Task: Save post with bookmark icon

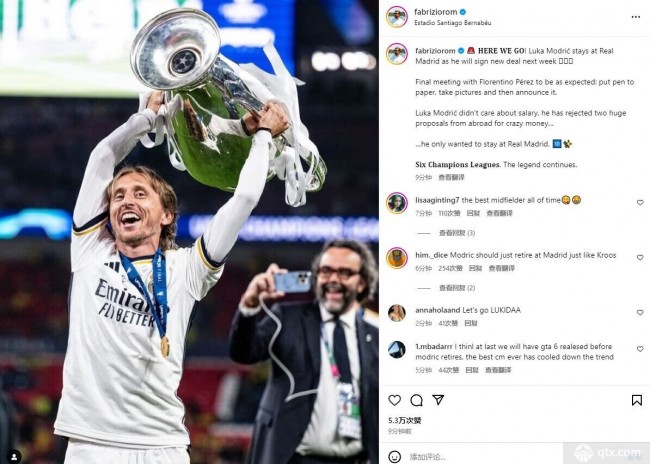Action: click(x=637, y=400)
